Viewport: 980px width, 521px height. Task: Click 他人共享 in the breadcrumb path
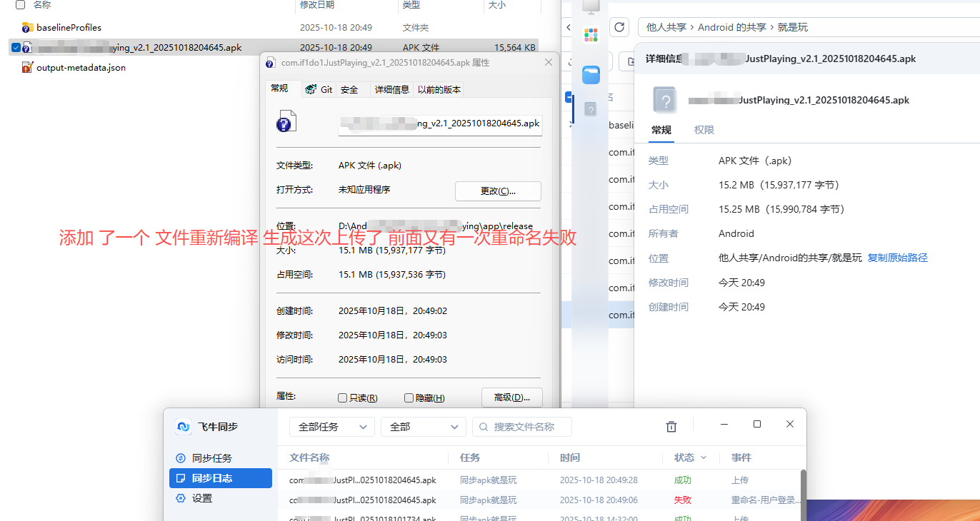pyautogui.click(x=666, y=27)
